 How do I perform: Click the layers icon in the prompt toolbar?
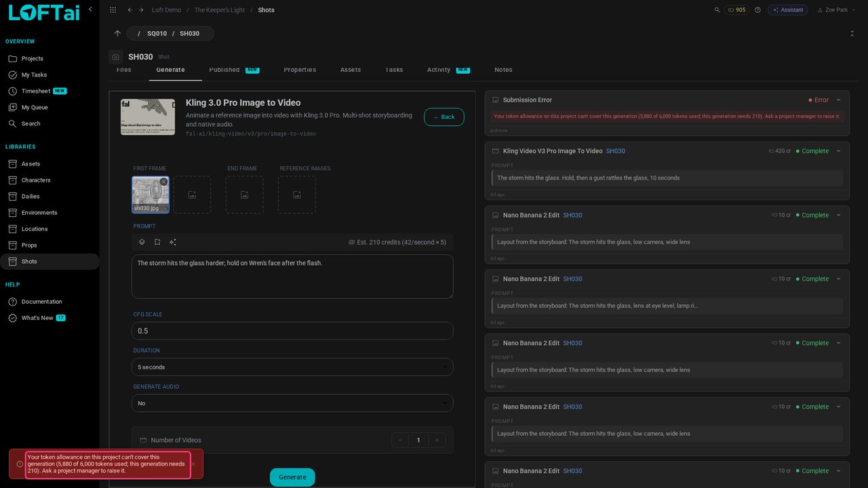click(x=142, y=242)
